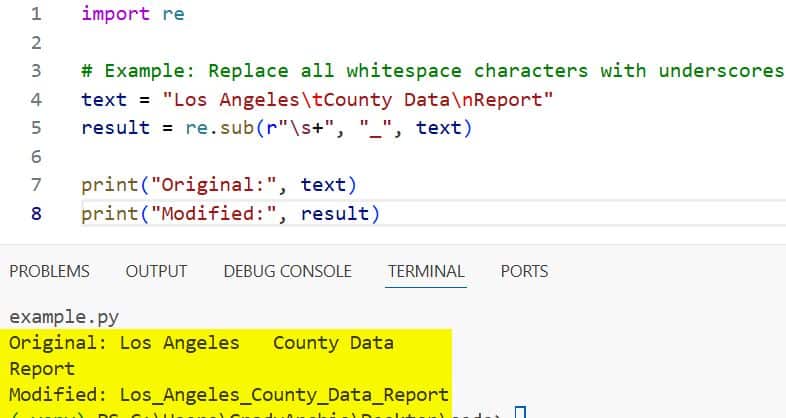786x418 pixels.
Task: Switch to the PROBLEMS panel tab
Action: (49, 271)
